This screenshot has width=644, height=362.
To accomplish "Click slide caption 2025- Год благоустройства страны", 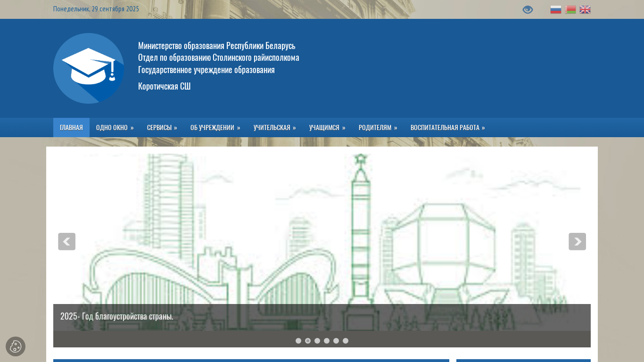I will coord(117,316).
